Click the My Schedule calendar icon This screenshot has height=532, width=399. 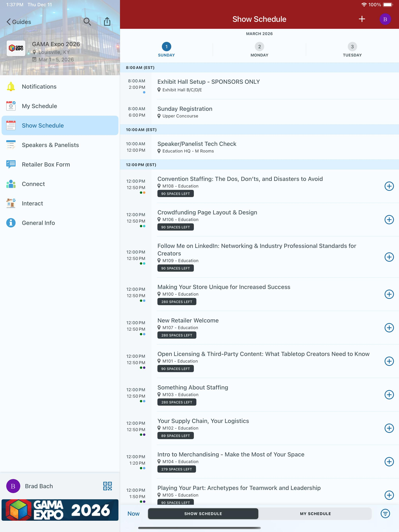point(11,106)
